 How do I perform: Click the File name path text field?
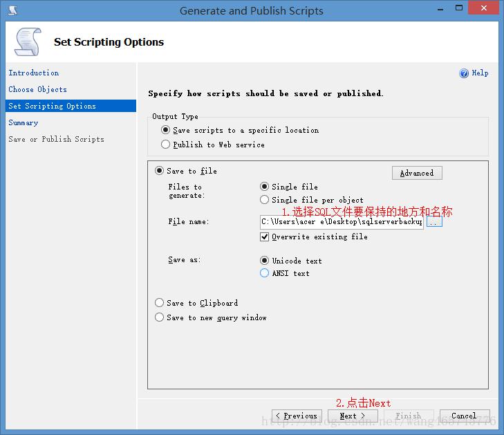342,222
